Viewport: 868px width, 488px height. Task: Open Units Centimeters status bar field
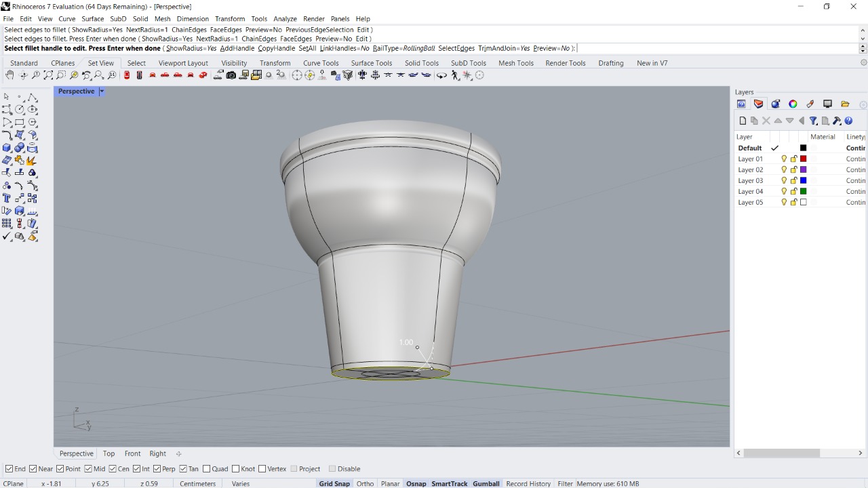[x=197, y=484]
